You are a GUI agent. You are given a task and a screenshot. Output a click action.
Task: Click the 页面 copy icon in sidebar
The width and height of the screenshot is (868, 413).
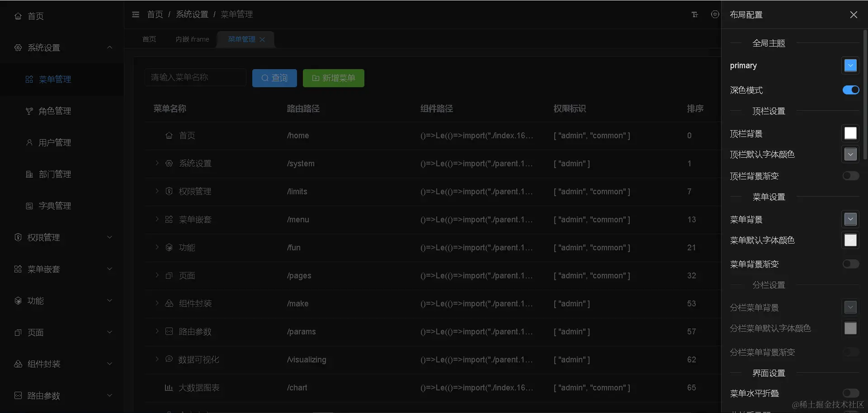point(18,333)
